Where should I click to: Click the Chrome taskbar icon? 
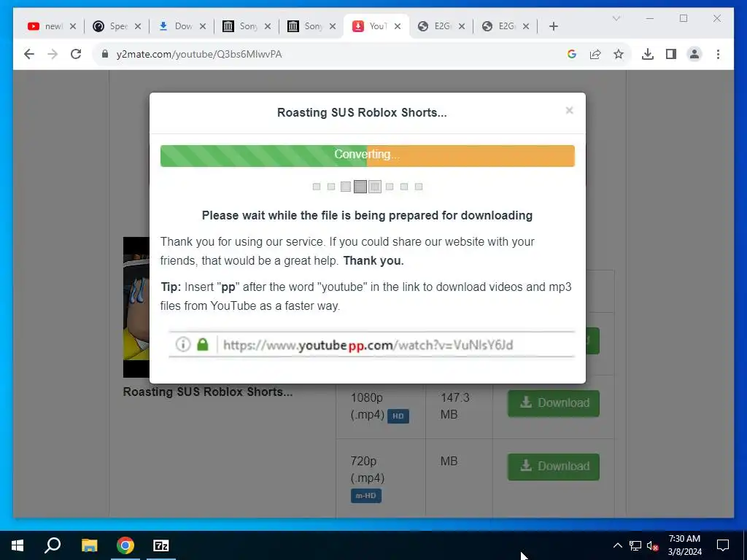[125, 545]
